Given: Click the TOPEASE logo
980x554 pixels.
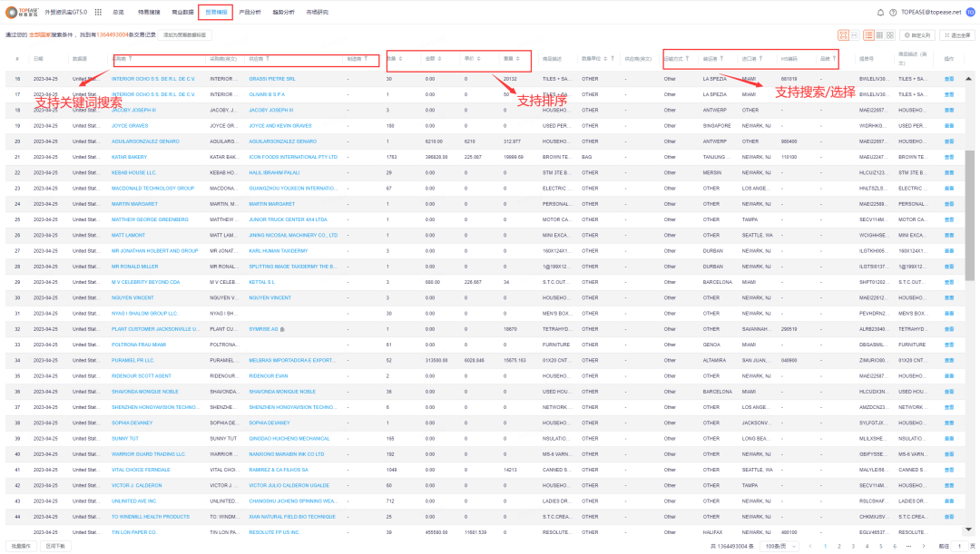Looking at the screenshot, I should 22,12.
